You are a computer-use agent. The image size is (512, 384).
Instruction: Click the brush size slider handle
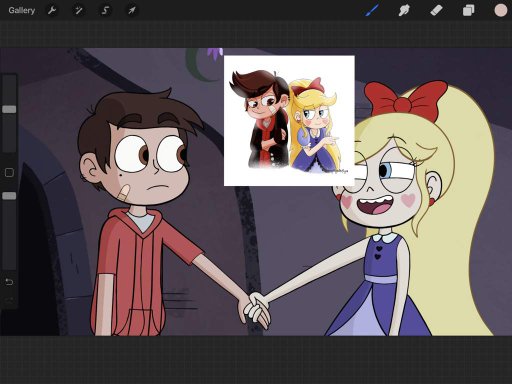click(9, 109)
